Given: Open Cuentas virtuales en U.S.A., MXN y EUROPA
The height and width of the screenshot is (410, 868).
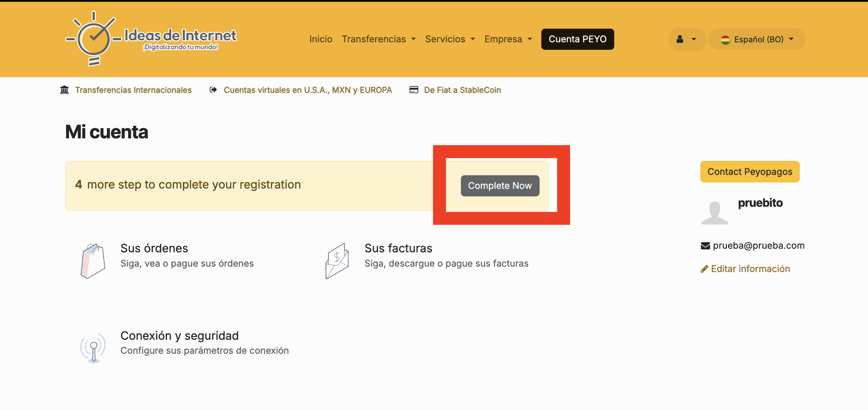Looking at the screenshot, I should click(x=308, y=90).
